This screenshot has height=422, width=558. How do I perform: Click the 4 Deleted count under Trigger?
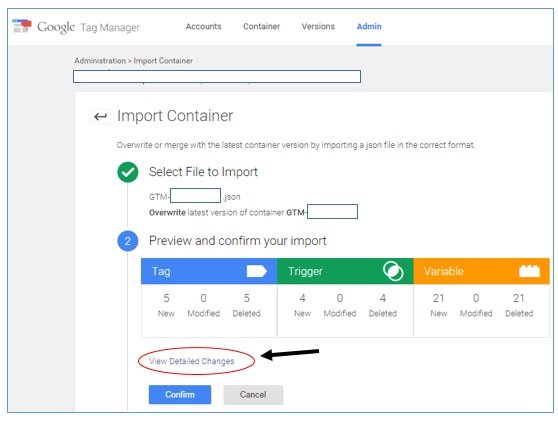383,305
